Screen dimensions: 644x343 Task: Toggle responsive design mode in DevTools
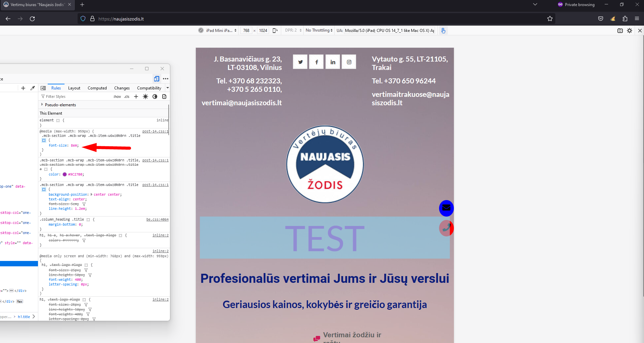tap(157, 79)
